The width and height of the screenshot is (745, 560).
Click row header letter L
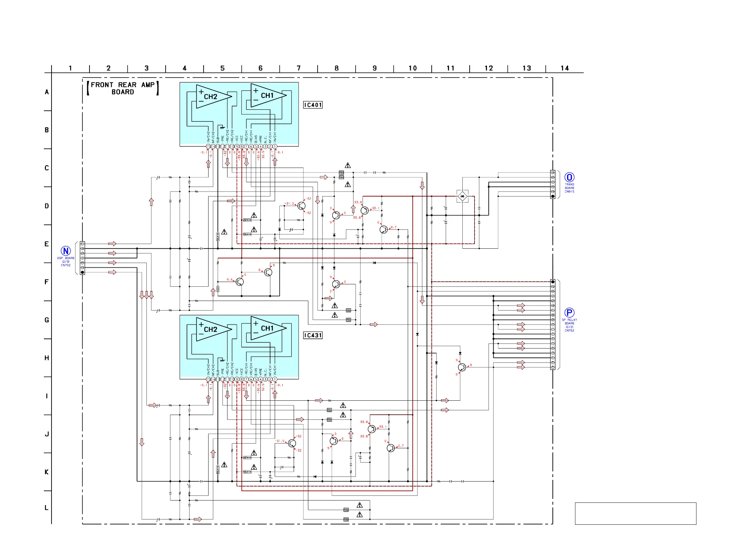click(47, 508)
